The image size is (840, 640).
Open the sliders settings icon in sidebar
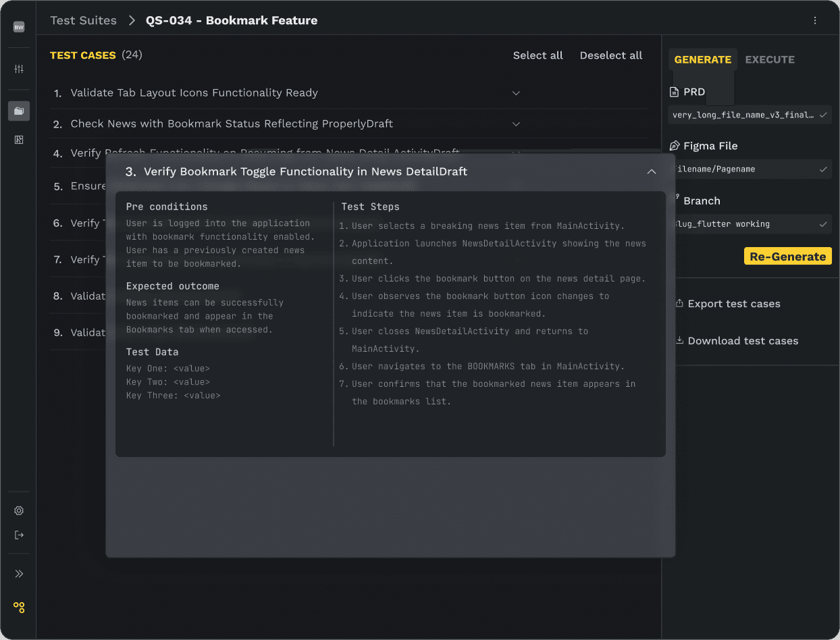pyautogui.click(x=19, y=69)
